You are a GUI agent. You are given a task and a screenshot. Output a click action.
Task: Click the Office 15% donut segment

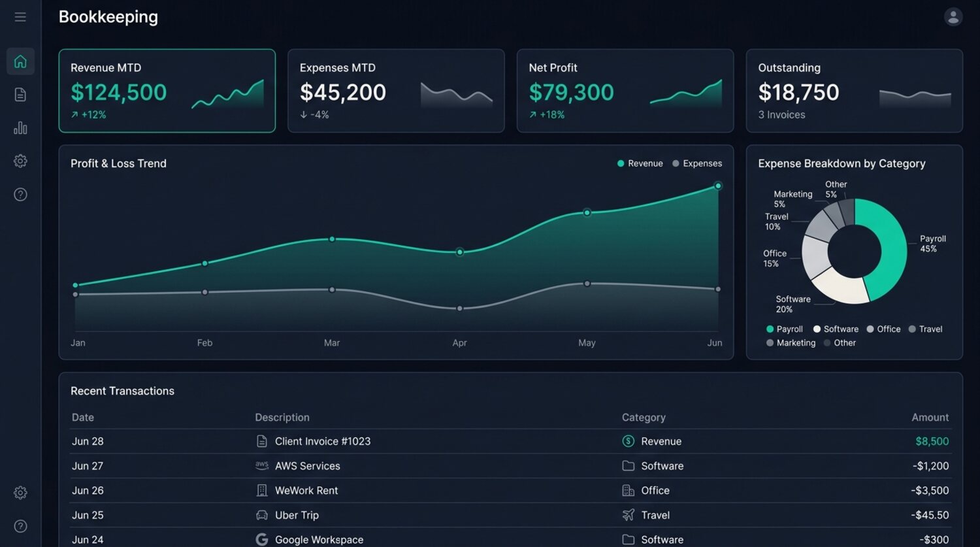(815, 256)
